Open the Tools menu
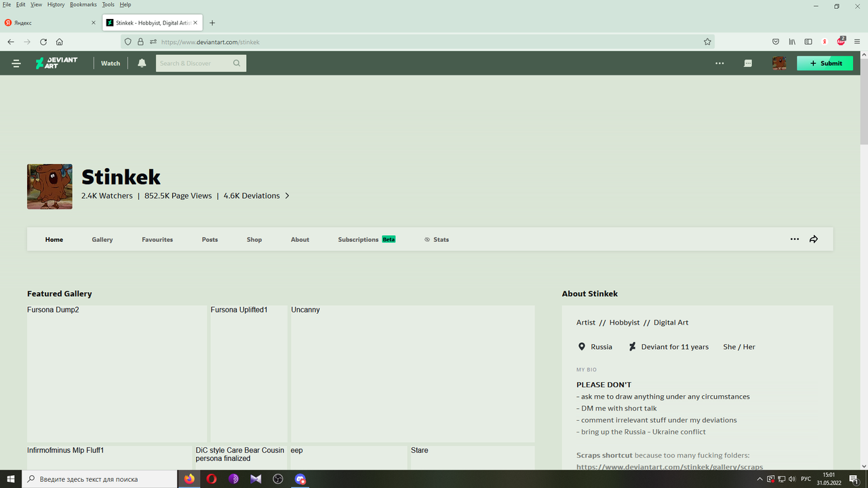868x488 pixels. coord(108,4)
